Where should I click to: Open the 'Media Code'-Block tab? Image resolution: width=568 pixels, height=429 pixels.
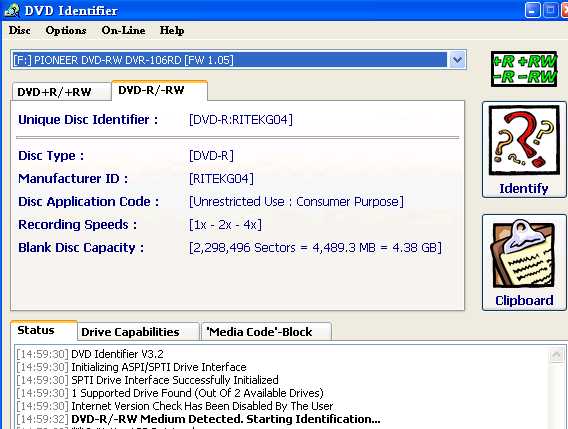tap(266, 332)
